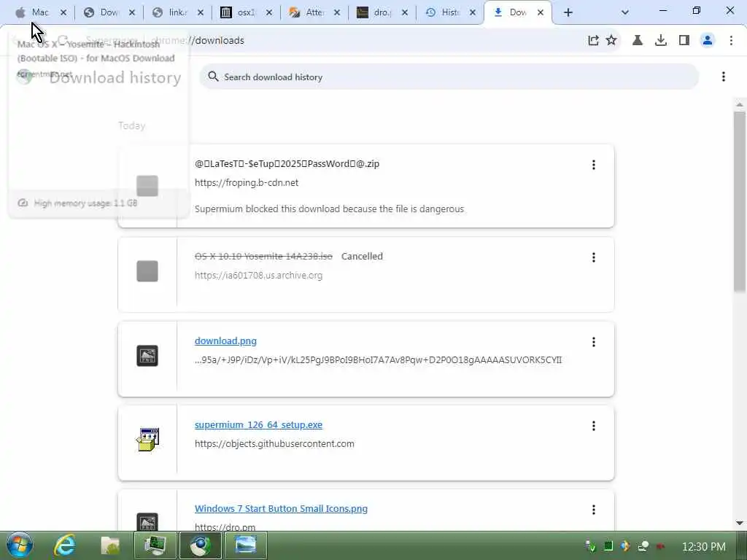Open the experiments flask icon

click(638, 41)
